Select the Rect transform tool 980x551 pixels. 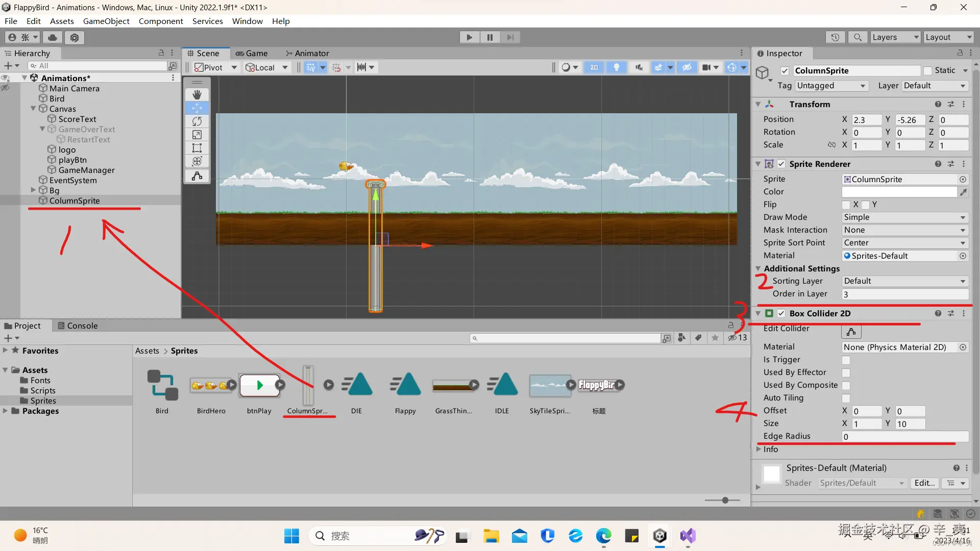click(197, 148)
